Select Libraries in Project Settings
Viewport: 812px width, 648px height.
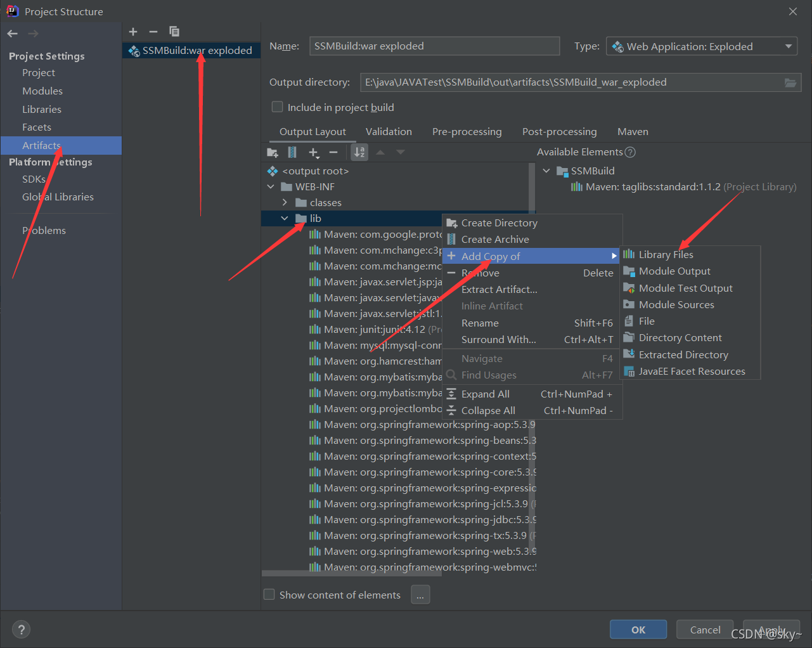42,110
